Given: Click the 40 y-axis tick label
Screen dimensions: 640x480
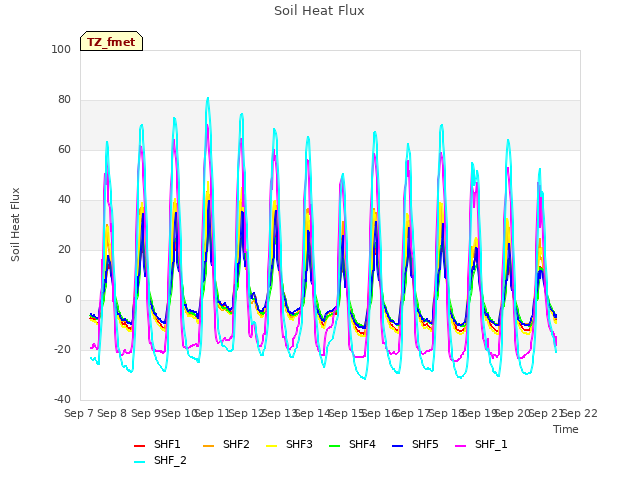Looking at the screenshot, I should point(64,200).
